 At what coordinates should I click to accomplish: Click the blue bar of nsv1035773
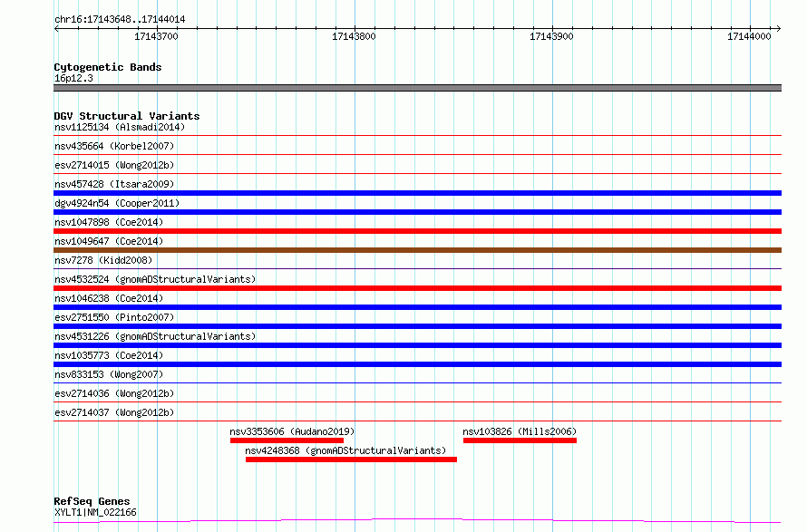[417, 364]
